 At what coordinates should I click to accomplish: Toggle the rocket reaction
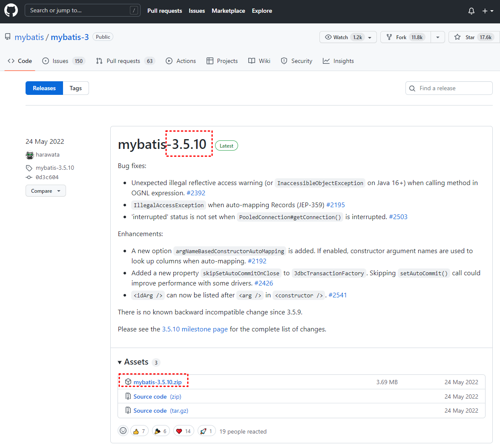[207, 431]
